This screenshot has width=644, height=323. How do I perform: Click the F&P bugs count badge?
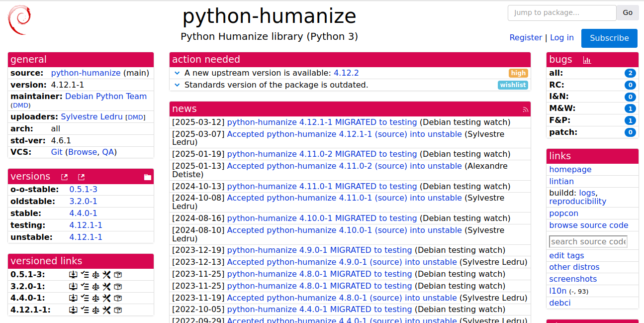[x=631, y=120]
